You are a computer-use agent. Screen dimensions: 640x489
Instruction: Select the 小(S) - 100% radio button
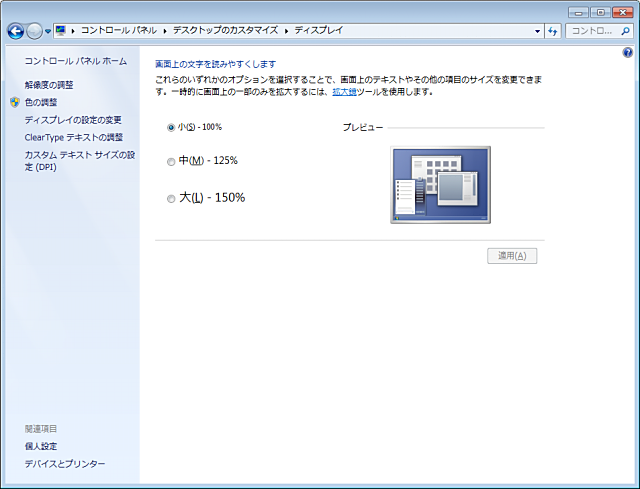(x=171, y=127)
